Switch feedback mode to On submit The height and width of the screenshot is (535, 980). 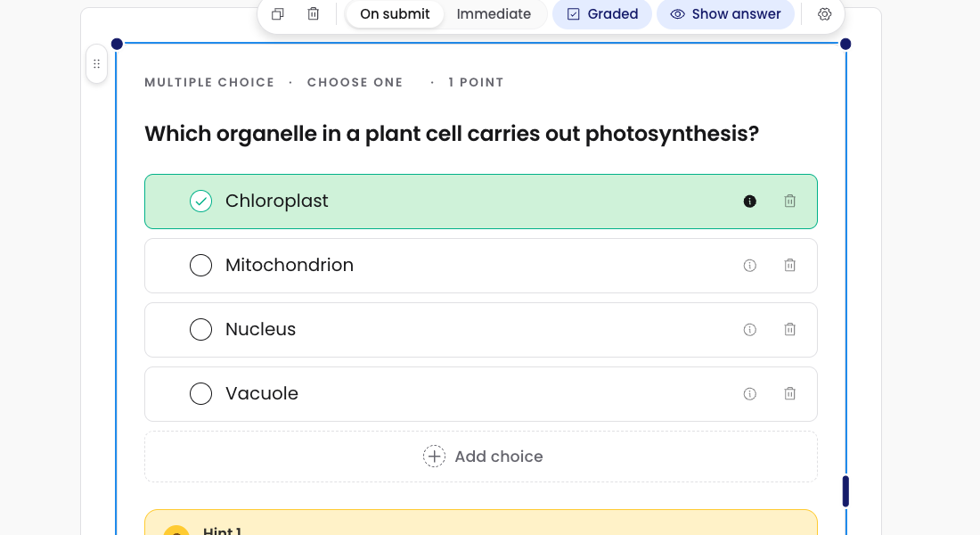395,13
